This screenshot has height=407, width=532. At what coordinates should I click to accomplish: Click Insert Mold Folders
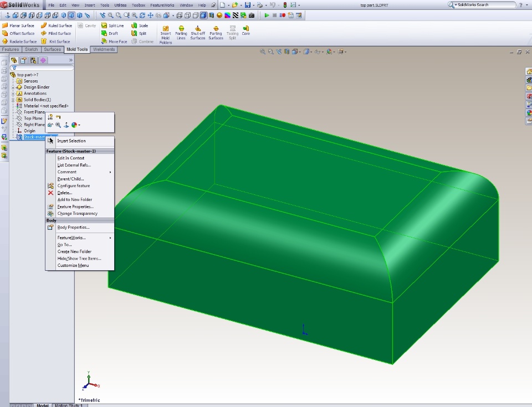(166, 34)
